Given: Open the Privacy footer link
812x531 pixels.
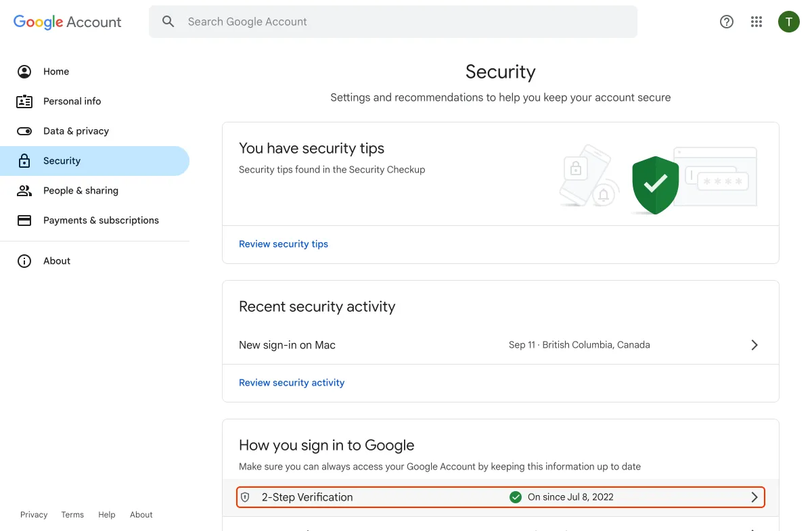Looking at the screenshot, I should (34, 515).
